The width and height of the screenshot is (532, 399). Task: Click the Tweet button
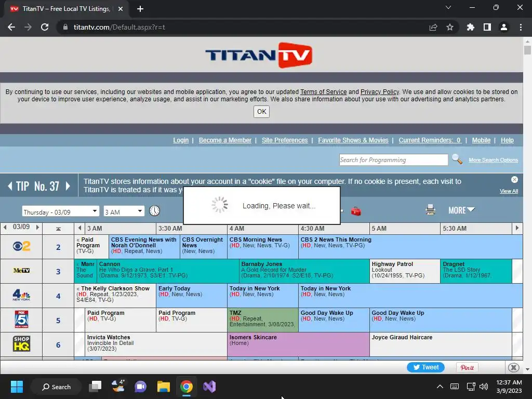pyautogui.click(x=425, y=367)
